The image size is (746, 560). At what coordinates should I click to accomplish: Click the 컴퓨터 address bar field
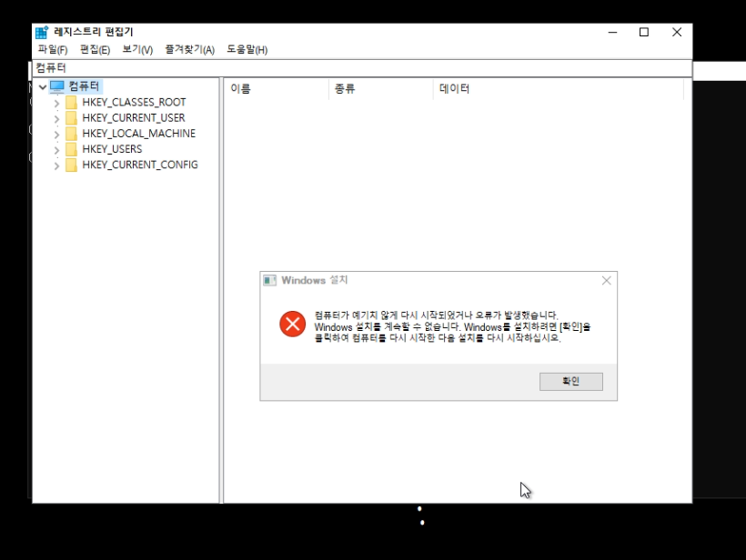(x=361, y=68)
